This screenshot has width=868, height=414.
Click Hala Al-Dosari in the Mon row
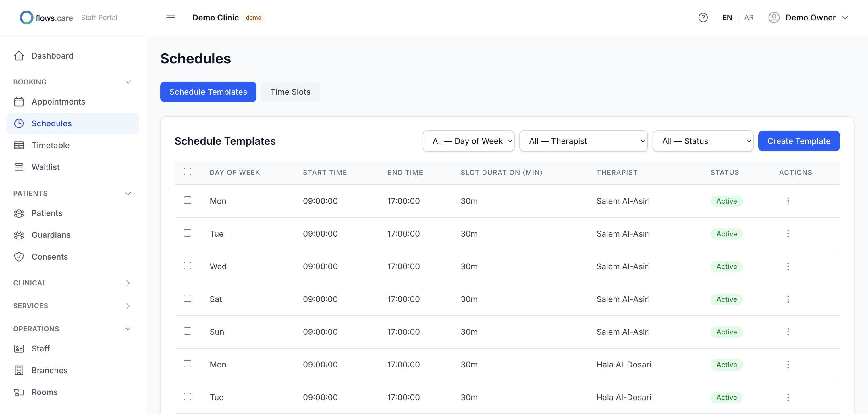point(624,365)
